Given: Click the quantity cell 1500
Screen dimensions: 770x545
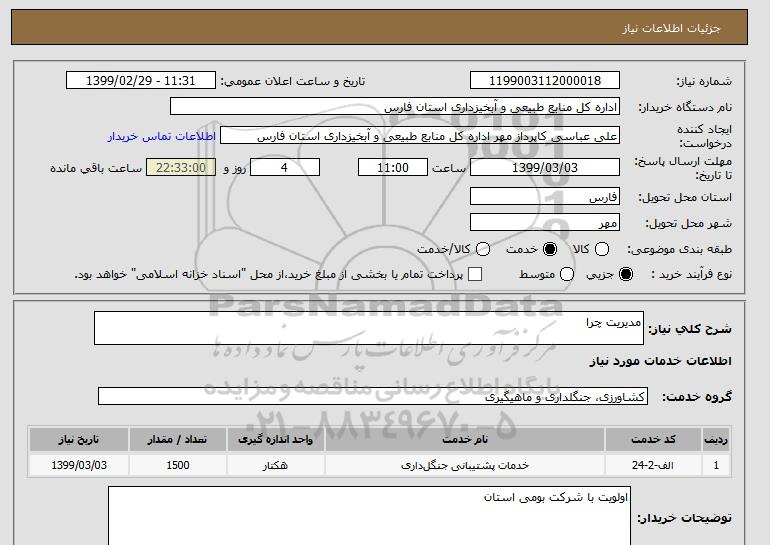Looking at the screenshot, I should (x=177, y=465).
